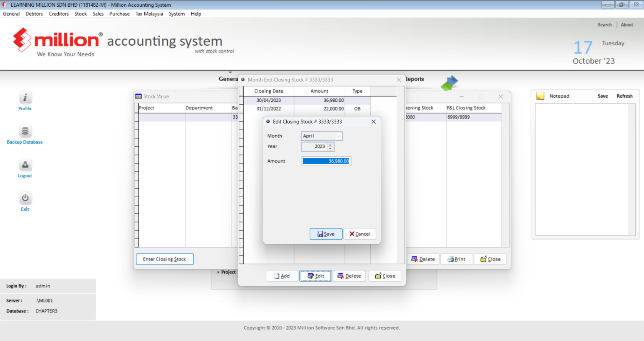This screenshot has width=644, height=341.
Task: Open the Debtors menu
Action: (x=34, y=14)
